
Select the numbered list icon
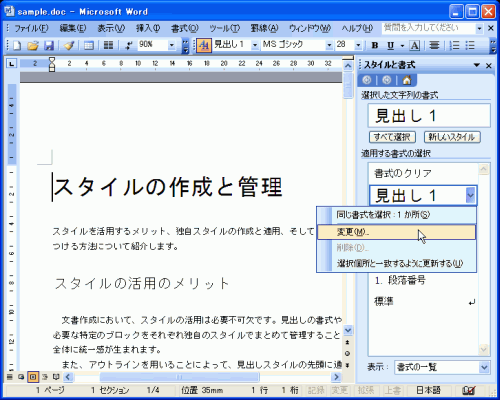454,45
